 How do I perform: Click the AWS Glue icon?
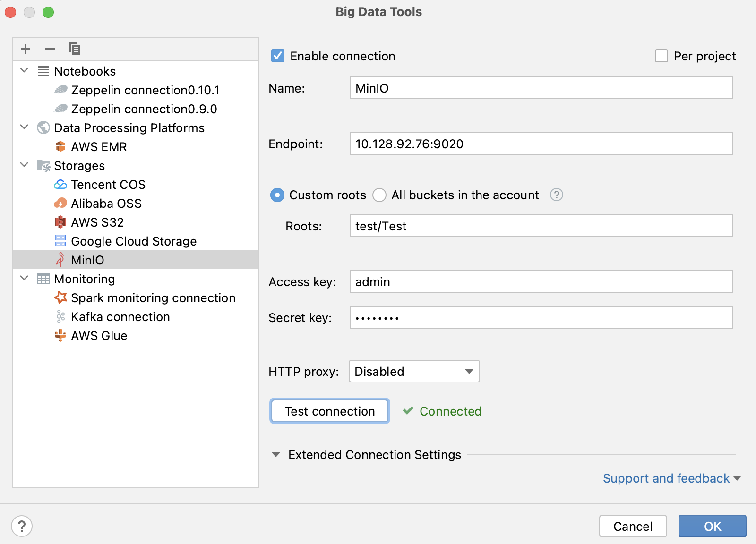(60, 335)
